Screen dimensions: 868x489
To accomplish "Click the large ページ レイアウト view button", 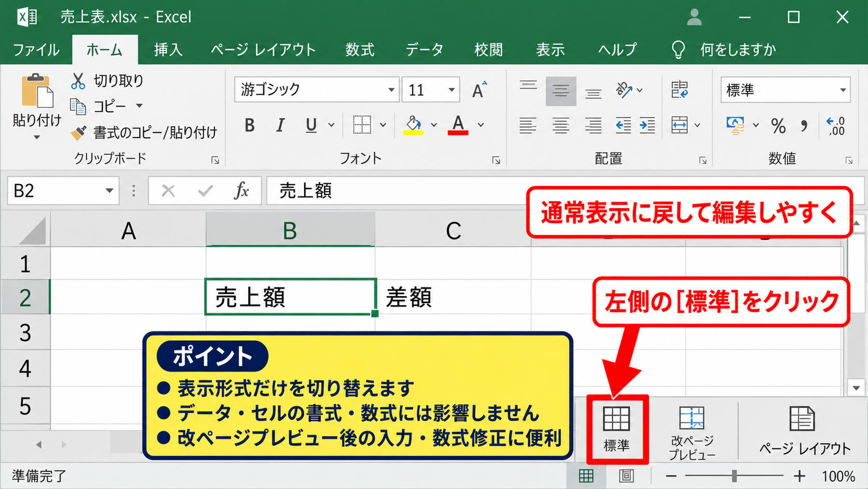I will (804, 431).
